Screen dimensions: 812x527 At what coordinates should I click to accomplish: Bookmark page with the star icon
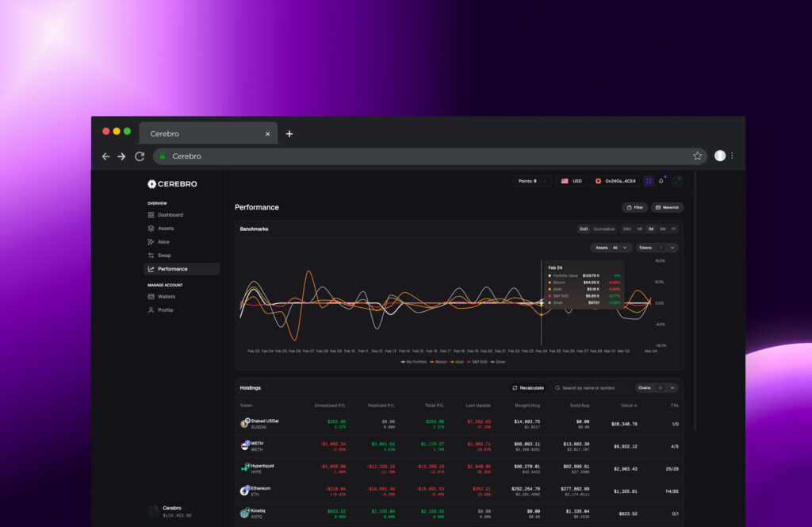point(698,156)
